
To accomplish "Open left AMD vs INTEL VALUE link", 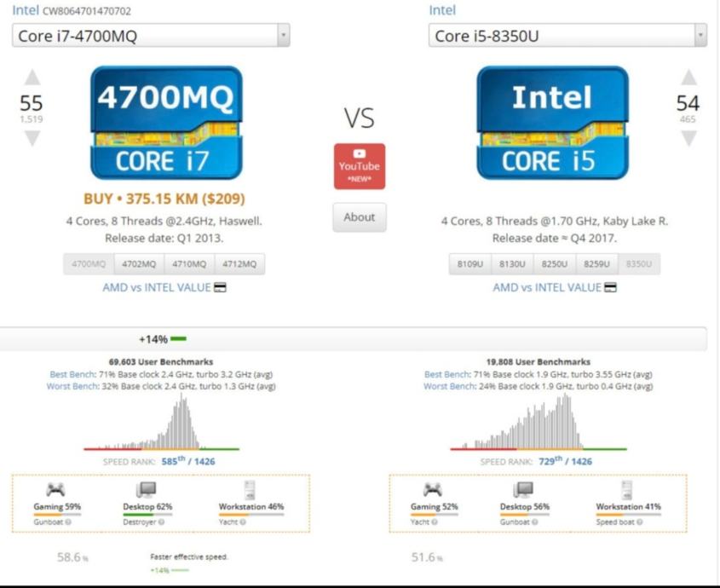I will 164,287.
